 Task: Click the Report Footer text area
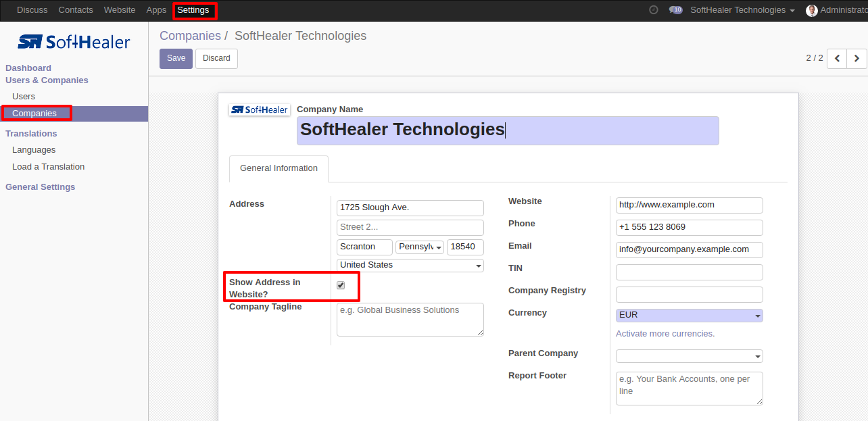[x=690, y=389]
